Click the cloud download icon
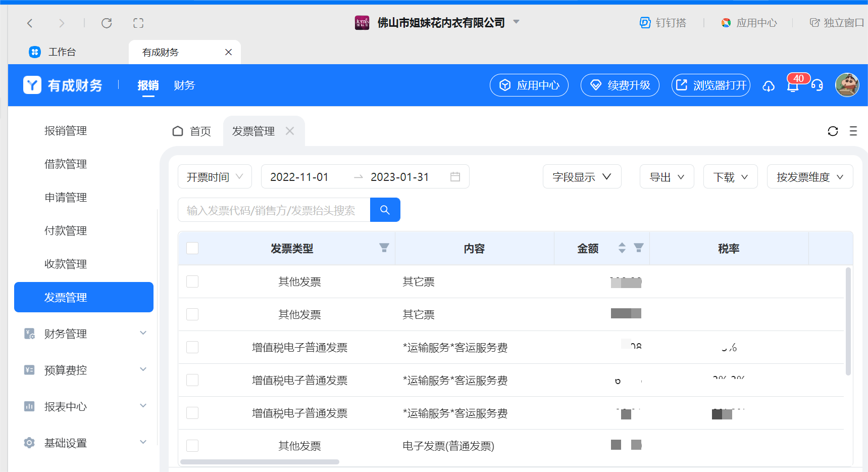 [x=769, y=86]
